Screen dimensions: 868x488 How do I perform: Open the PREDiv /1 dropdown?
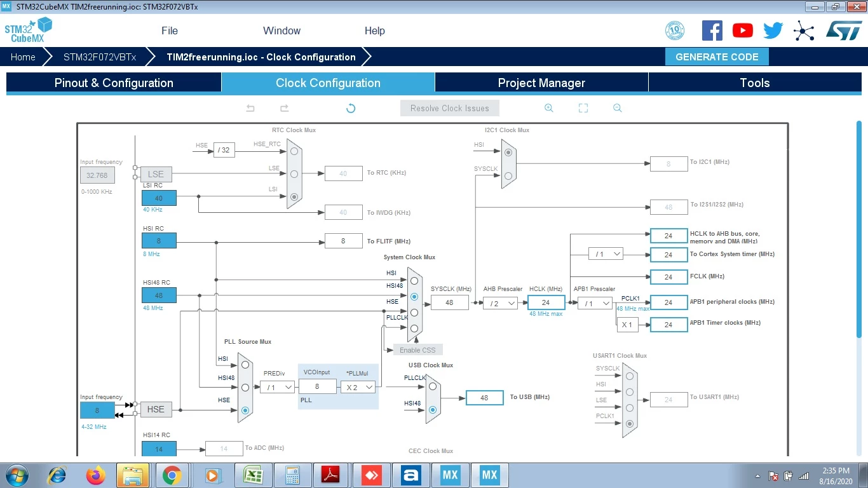278,387
